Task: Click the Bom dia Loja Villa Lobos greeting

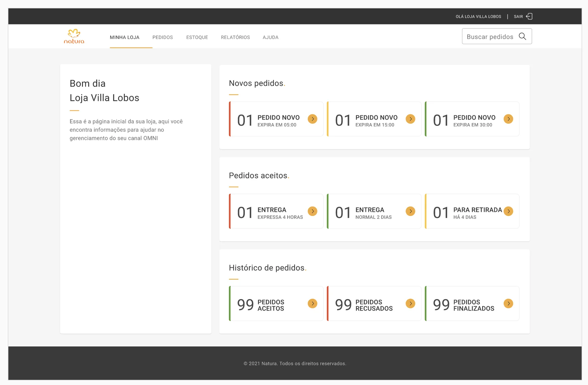Action: (104, 90)
